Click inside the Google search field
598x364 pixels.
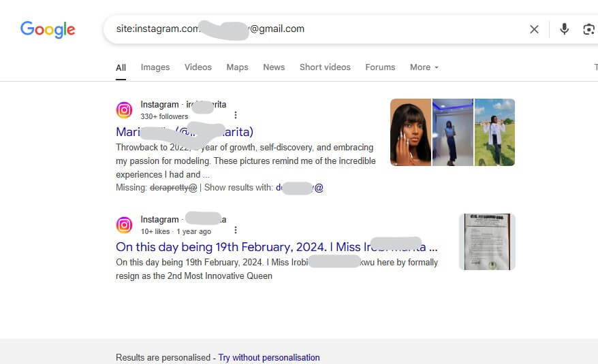point(317,29)
